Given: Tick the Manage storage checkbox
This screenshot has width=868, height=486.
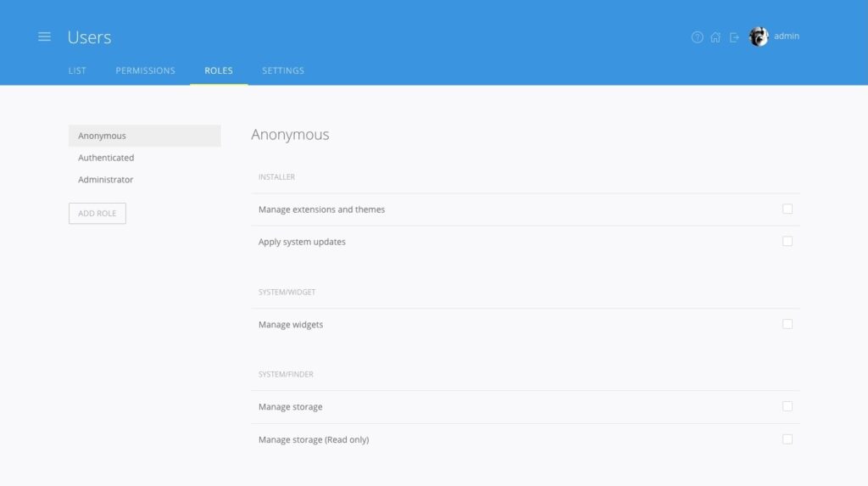Looking at the screenshot, I should point(787,406).
